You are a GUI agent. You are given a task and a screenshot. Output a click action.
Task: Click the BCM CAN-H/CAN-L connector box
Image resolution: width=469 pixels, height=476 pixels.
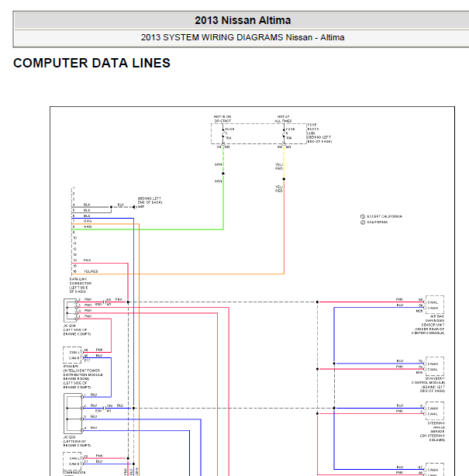[435, 367]
